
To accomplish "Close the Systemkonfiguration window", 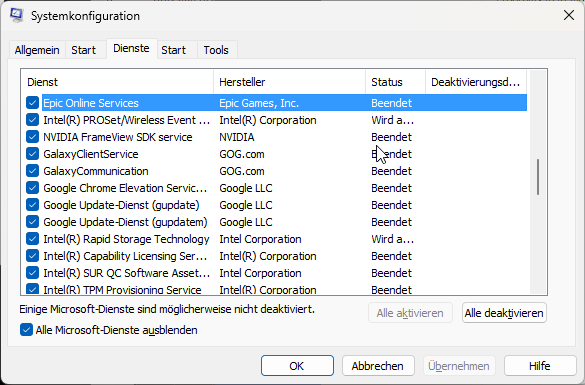I will (x=569, y=15).
